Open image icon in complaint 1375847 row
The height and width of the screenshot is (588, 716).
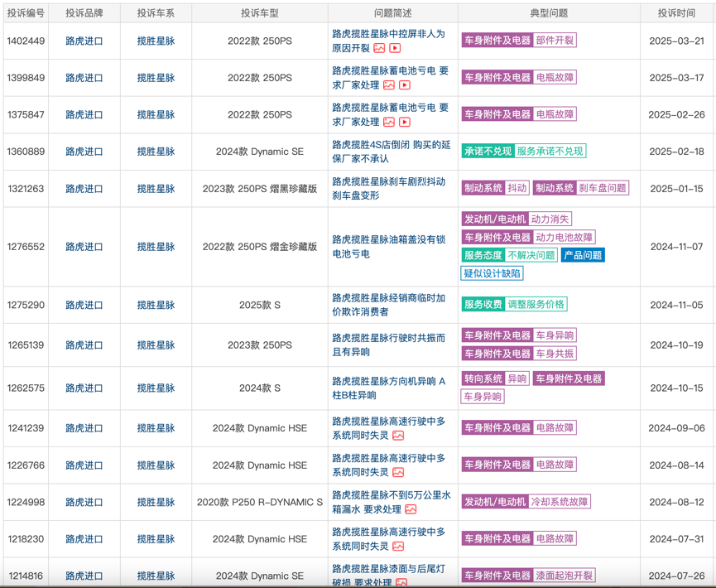coord(388,122)
